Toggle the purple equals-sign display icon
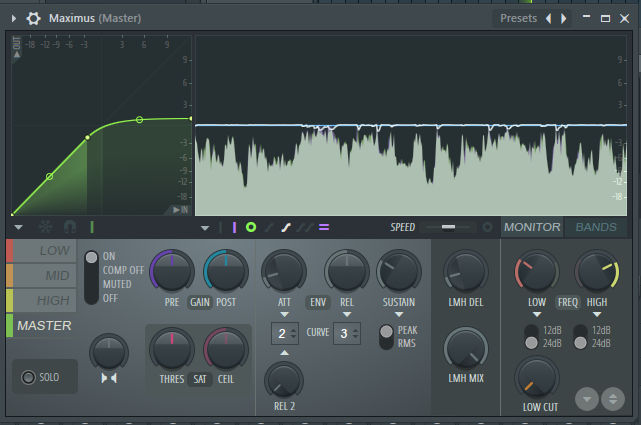641x425 pixels. 324,227
